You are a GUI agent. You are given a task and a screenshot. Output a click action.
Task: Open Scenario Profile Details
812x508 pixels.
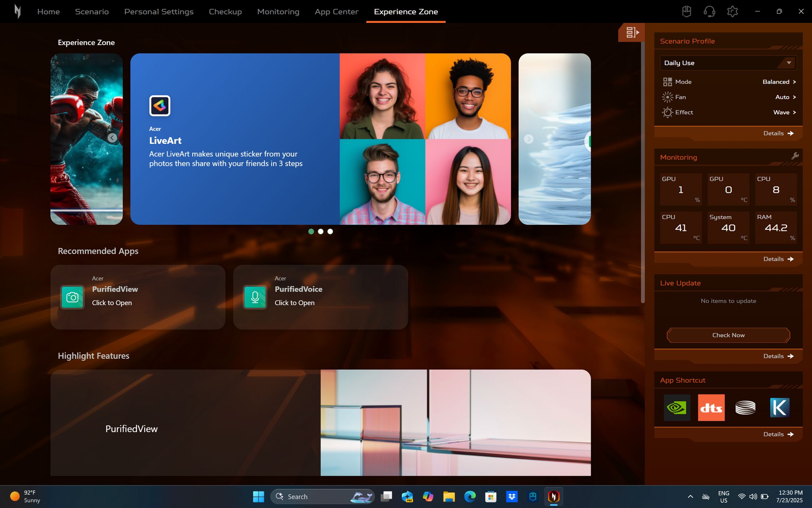778,133
